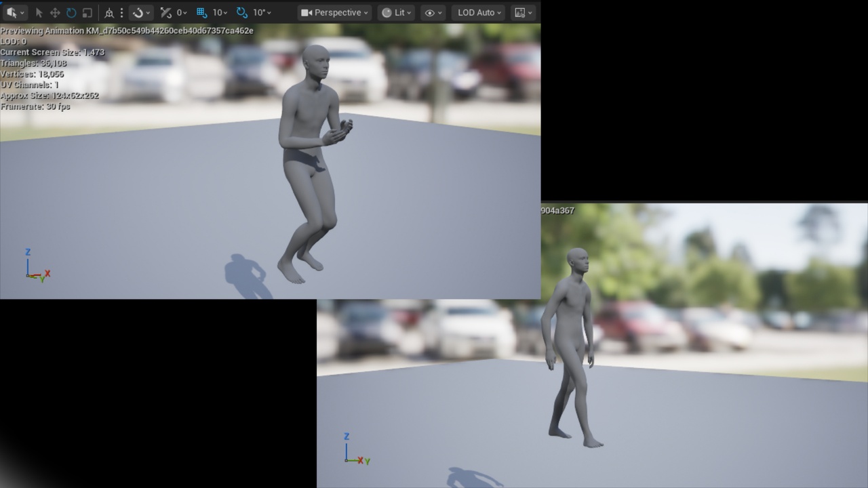Click the Vertices: 18,056 stat text
The height and width of the screenshot is (488, 868).
click(32, 74)
